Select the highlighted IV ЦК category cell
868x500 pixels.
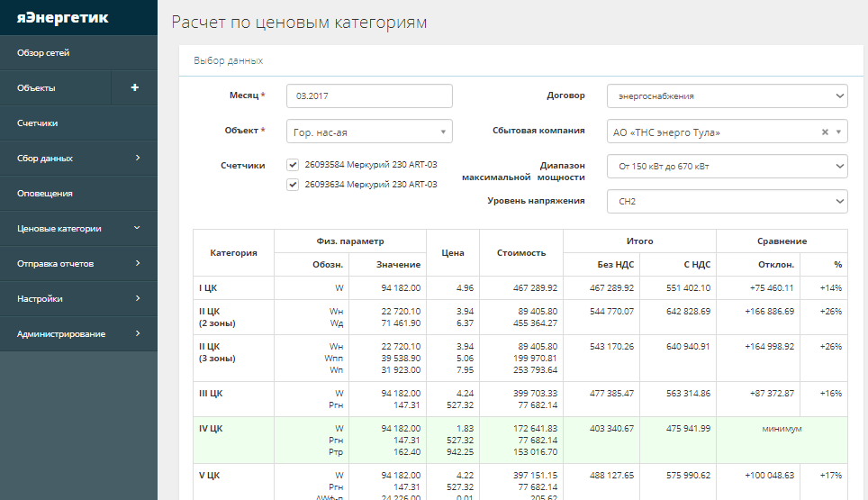(x=233, y=441)
